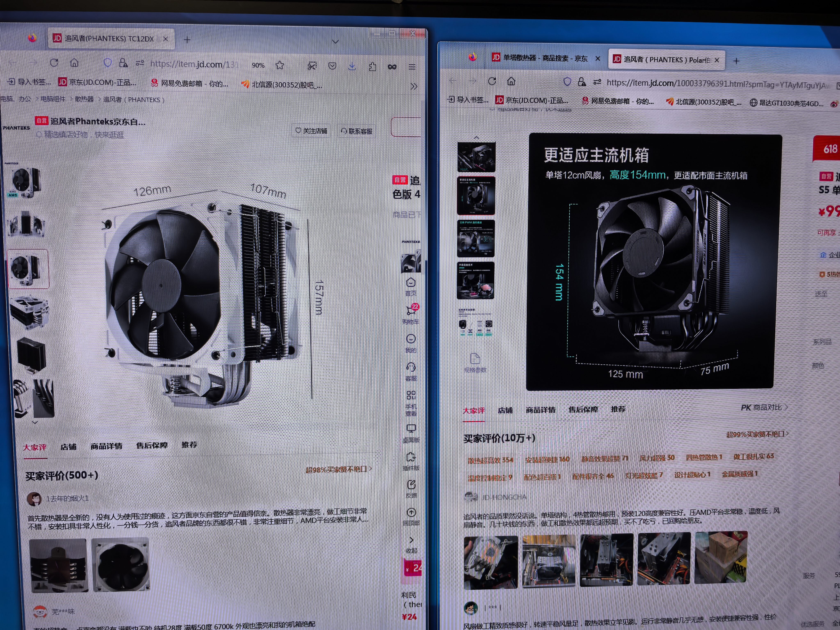Open 桌面版 icon in sidebar

(411, 433)
